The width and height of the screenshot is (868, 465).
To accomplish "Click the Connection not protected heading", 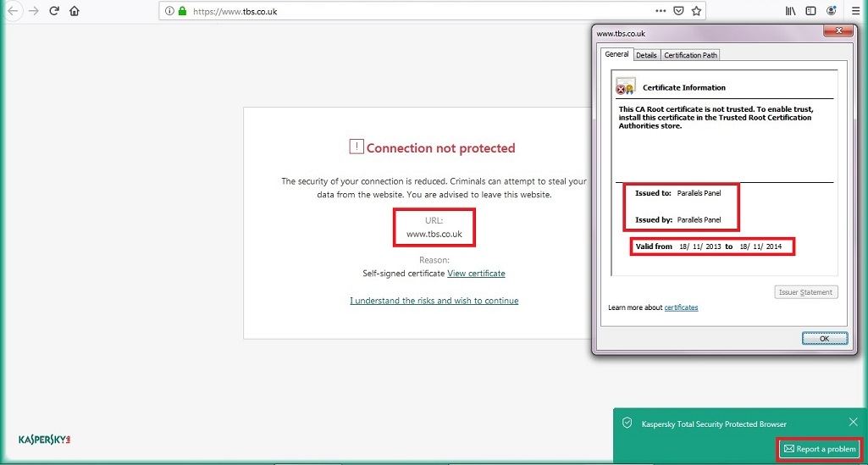I will pyautogui.click(x=440, y=148).
